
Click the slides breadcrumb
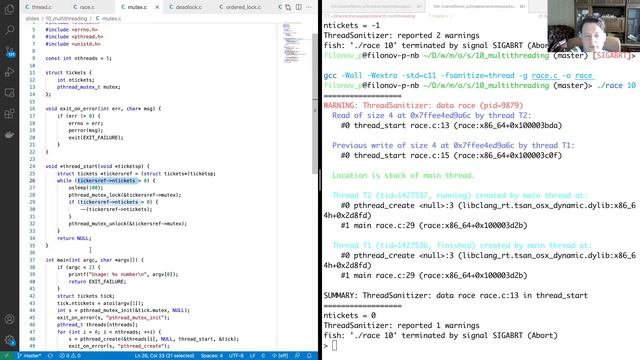pyautogui.click(x=32, y=18)
